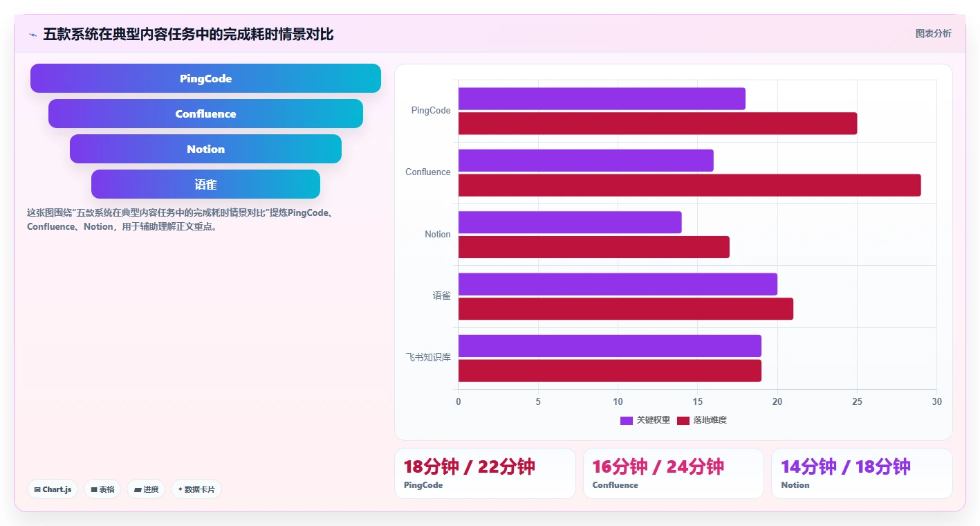Toggle the 落地难度 legend item
This screenshot has width=980, height=526.
click(x=702, y=420)
